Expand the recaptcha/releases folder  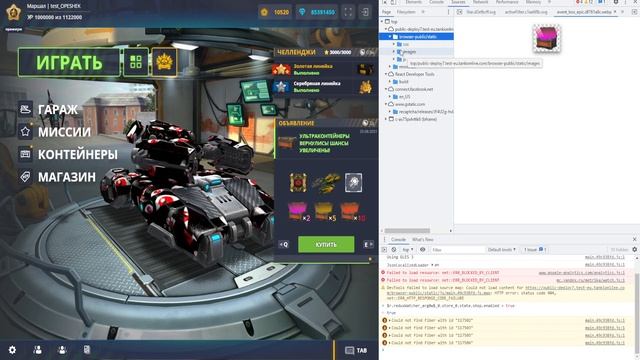click(391, 111)
